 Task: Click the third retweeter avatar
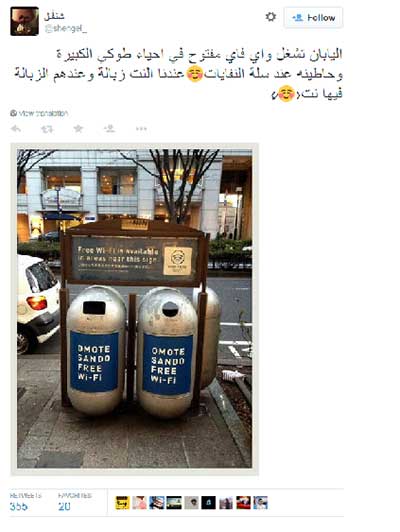point(157,503)
